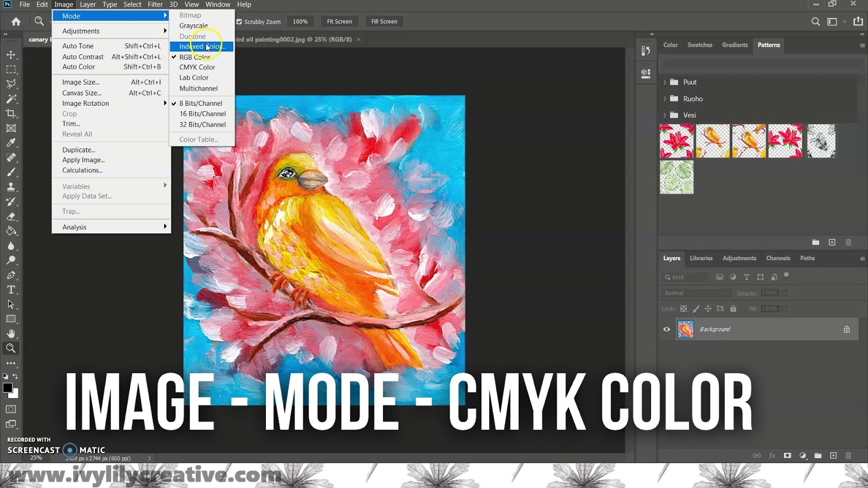Select the Crop tool in toolbar
The width and height of the screenshot is (868, 488).
click(x=11, y=113)
